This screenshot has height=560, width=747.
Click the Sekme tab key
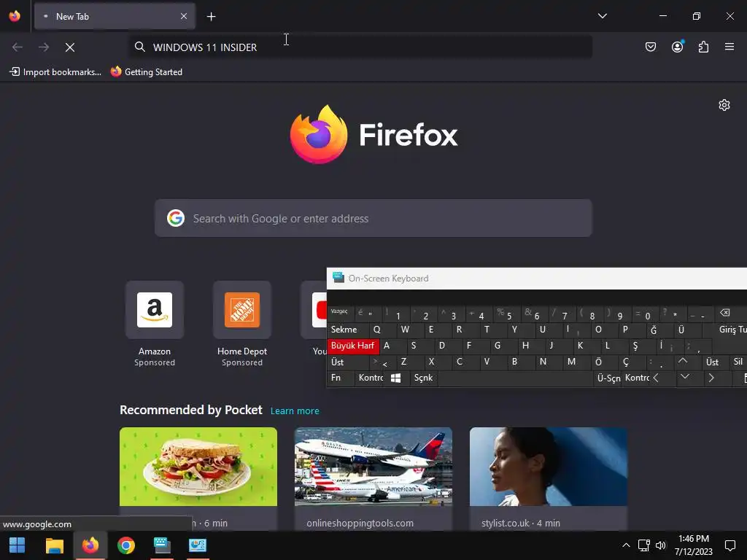click(x=347, y=330)
